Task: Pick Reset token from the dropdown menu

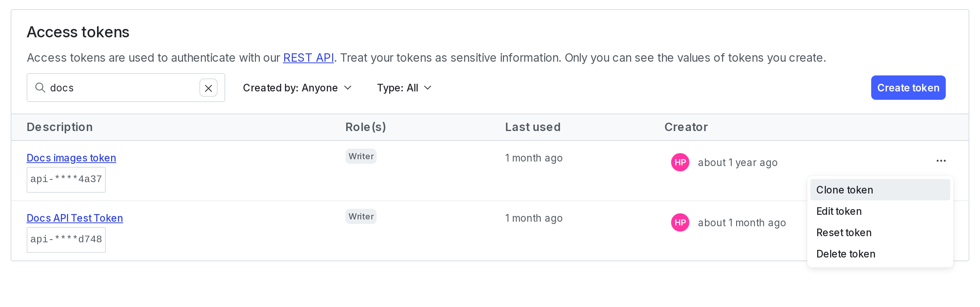Action: (844, 232)
